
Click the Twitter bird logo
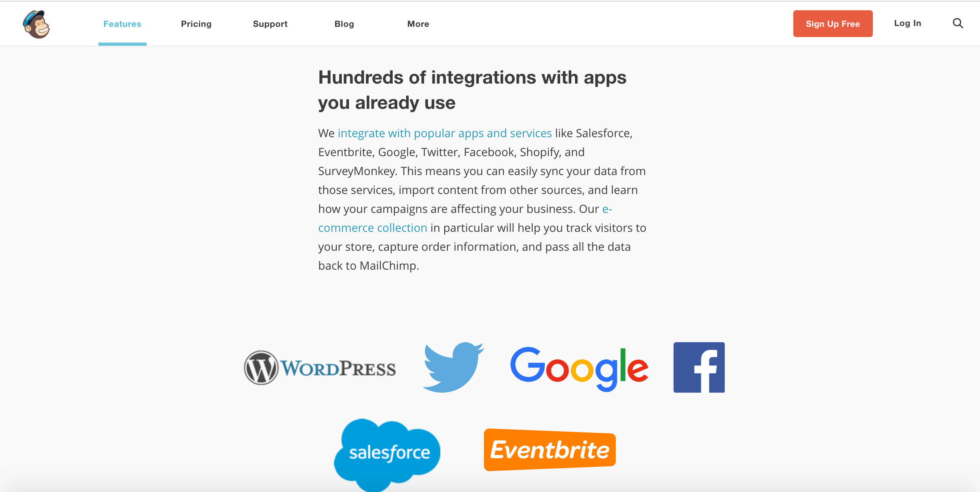tap(453, 367)
